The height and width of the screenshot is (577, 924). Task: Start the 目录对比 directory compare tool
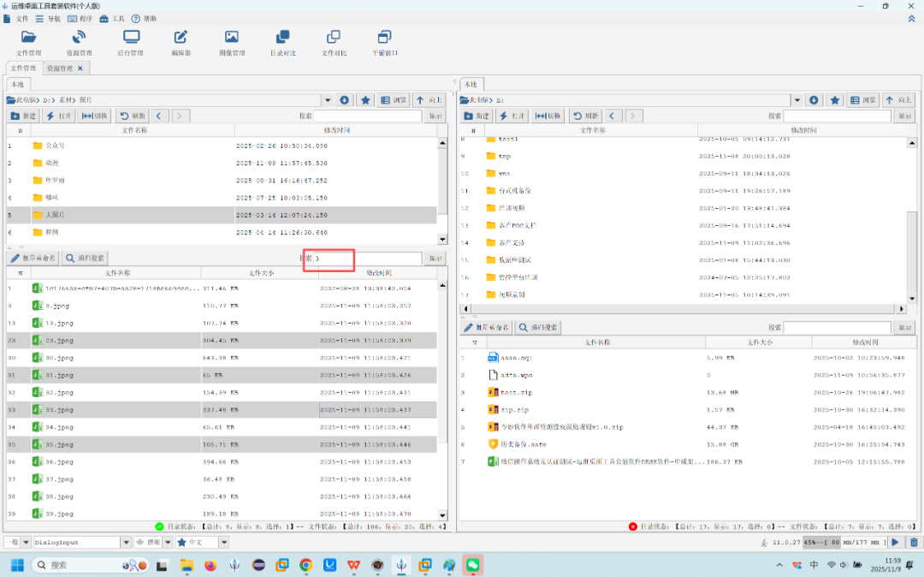283,43
